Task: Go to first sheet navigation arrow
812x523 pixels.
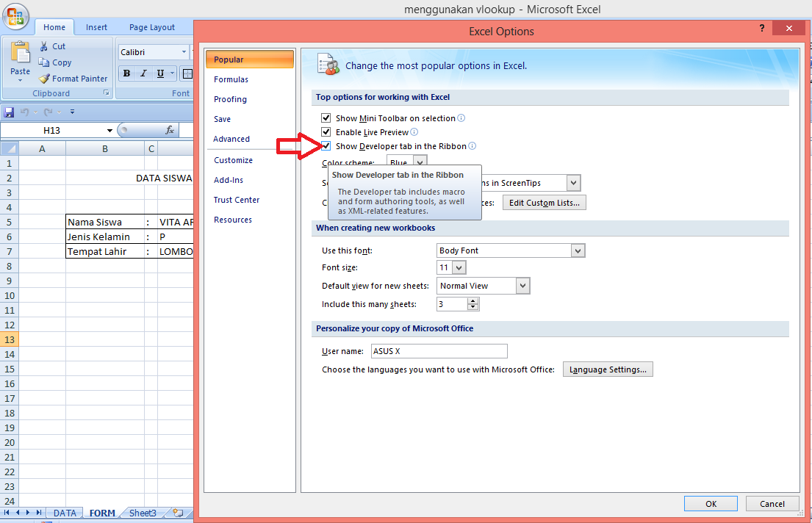Action: tap(7, 513)
